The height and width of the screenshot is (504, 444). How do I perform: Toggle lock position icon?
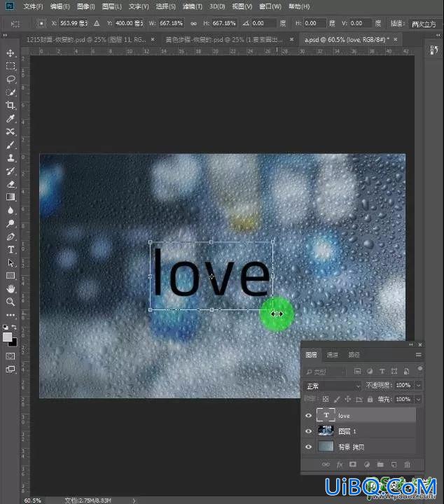click(347, 399)
